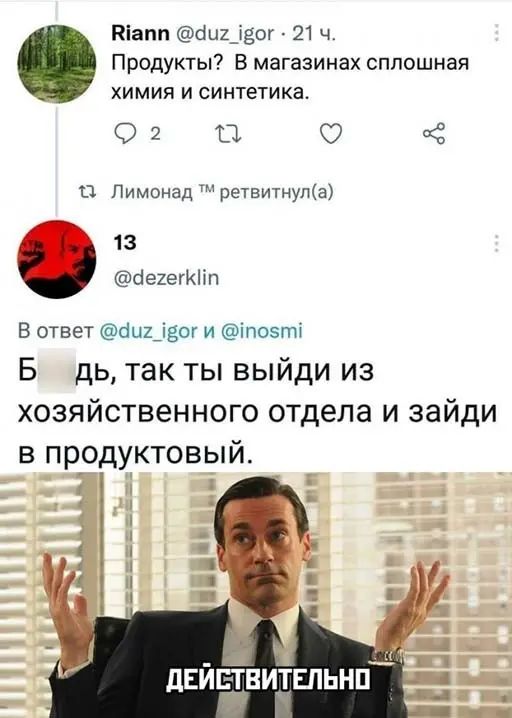Open the red avatar of user 13
This screenshot has width=512, height=718.
57,259
